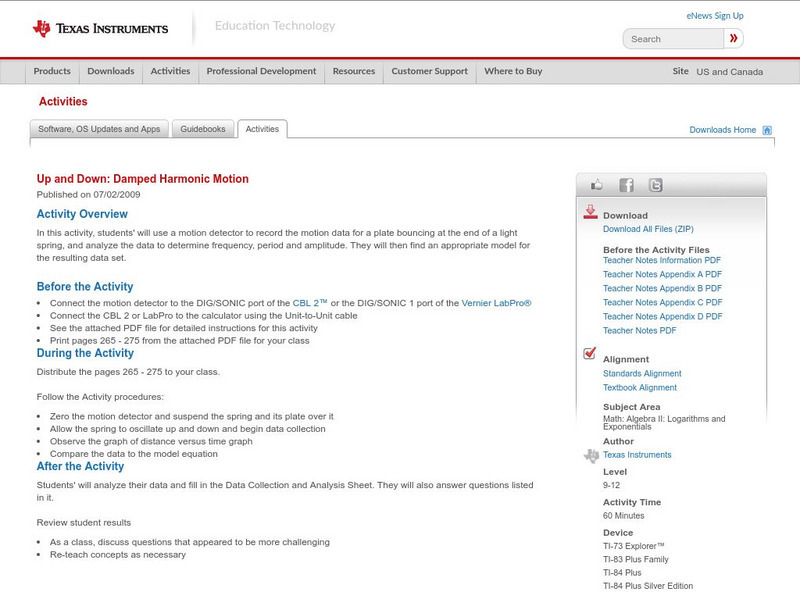Open Teacher Notes Appendix A PDF

tap(662, 275)
